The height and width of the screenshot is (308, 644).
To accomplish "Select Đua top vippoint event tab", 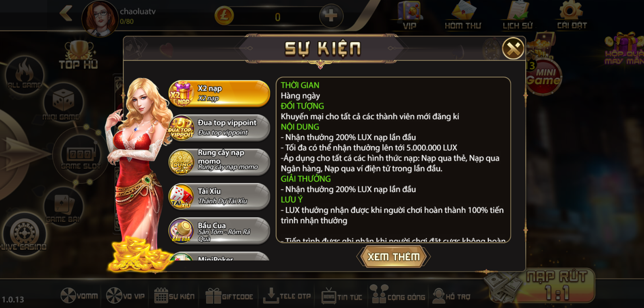I will coord(219,128).
